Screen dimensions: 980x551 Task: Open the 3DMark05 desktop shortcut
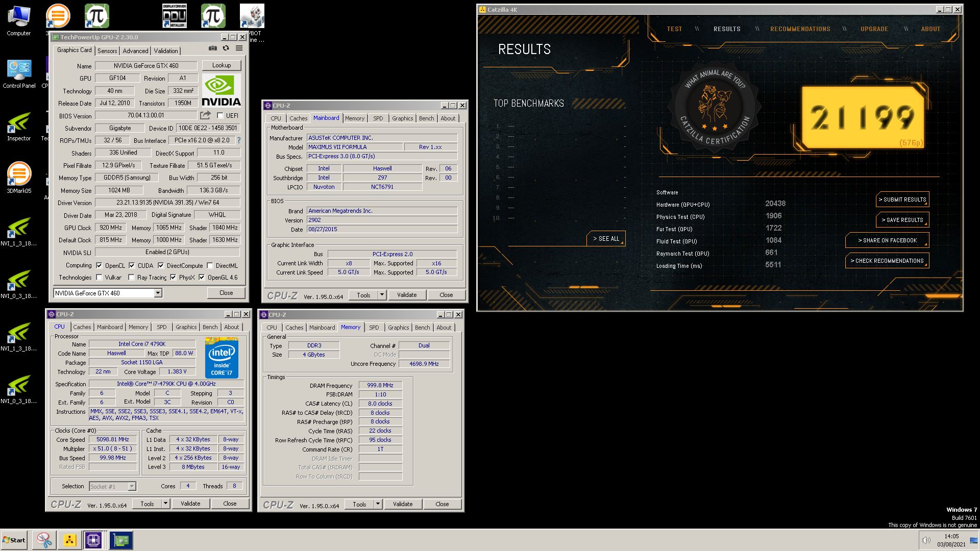[19, 178]
